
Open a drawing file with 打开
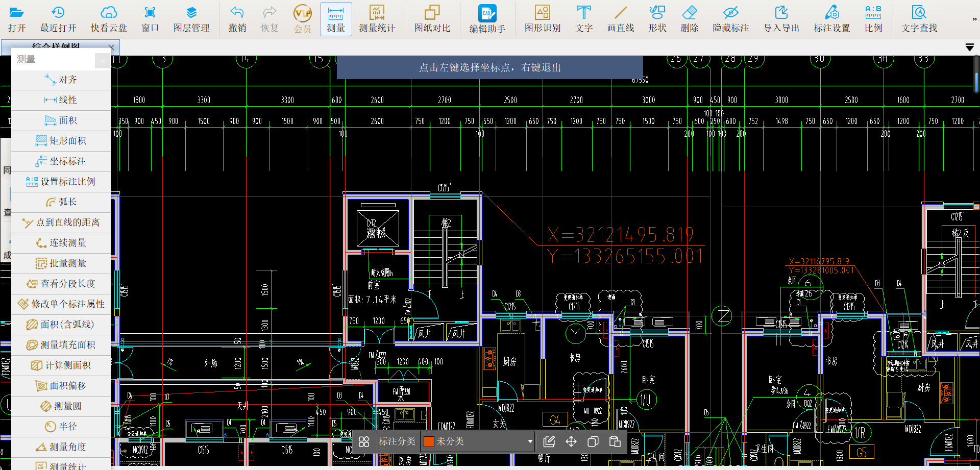click(17, 19)
